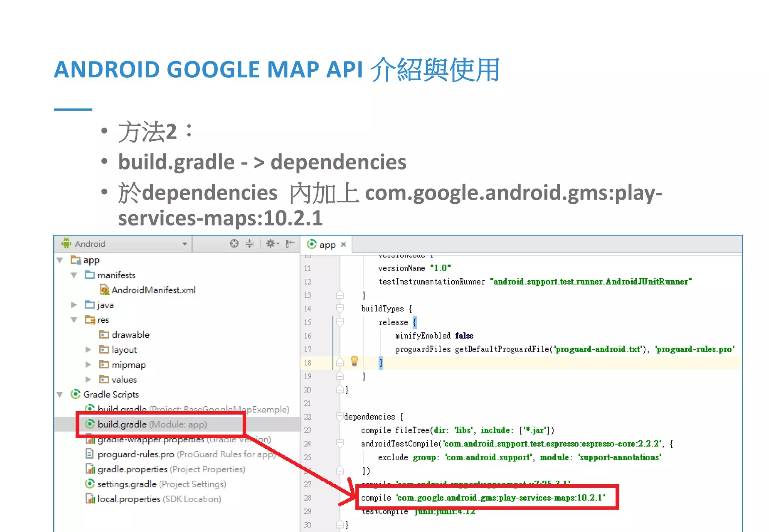769x532 pixels.
Task: Open gradle.properties (Project Properties)
Action: click(x=171, y=469)
